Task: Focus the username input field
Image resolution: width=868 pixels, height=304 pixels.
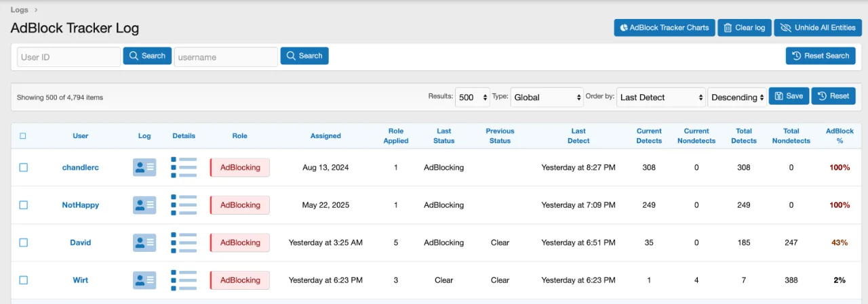Action: point(226,57)
